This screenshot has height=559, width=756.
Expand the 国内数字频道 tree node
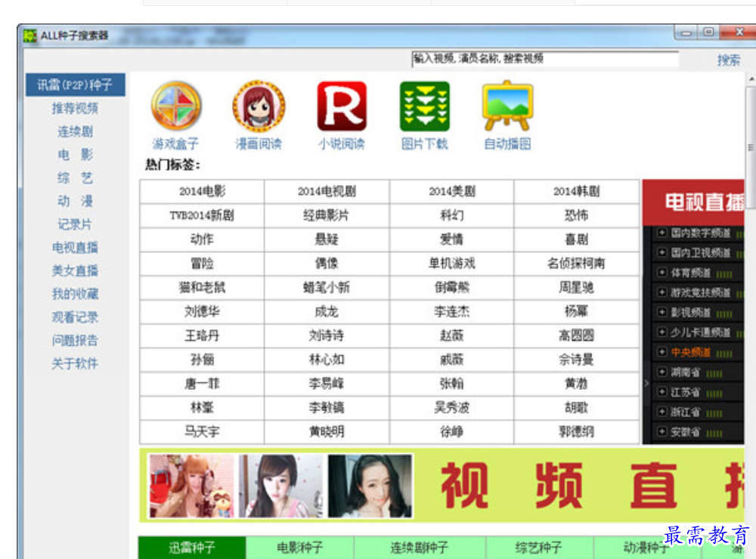(662, 233)
